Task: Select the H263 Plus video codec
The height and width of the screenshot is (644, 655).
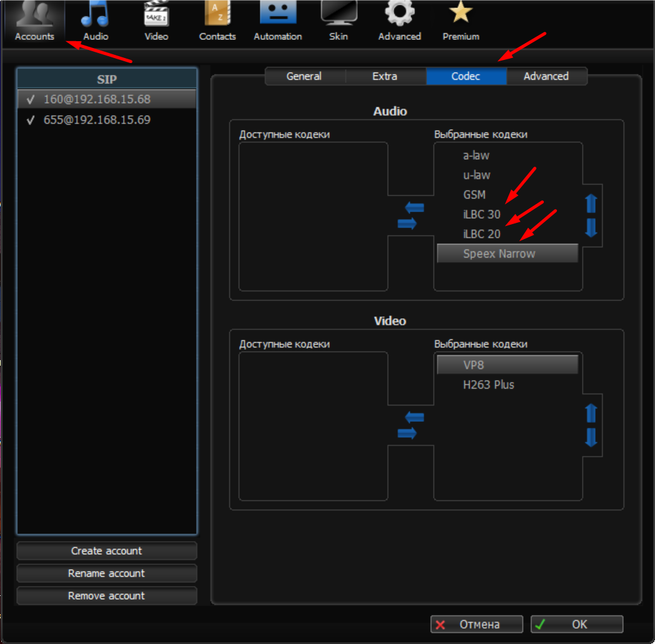Action: tap(508, 385)
